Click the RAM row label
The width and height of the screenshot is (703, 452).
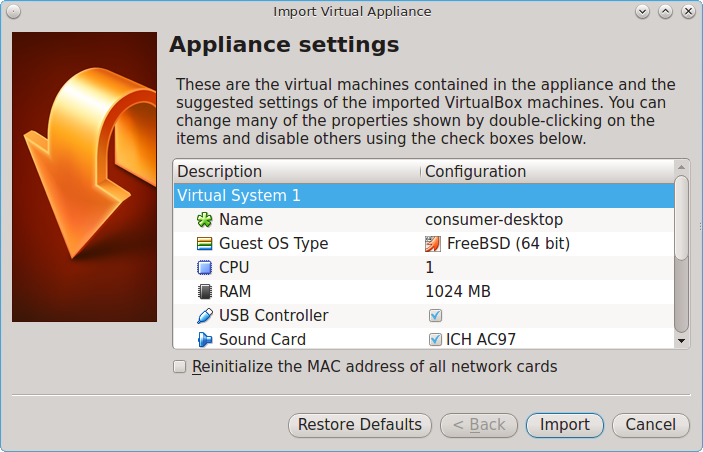pyautogui.click(x=235, y=292)
